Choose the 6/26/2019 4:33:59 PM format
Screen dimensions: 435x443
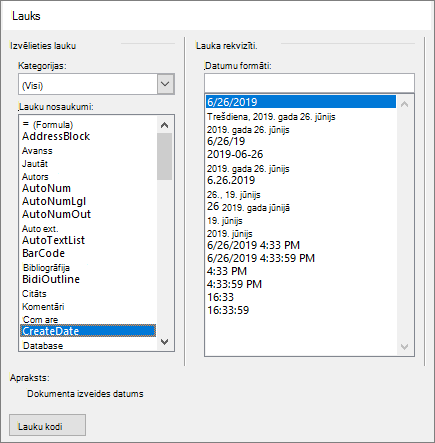pyautogui.click(x=261, y=258)
